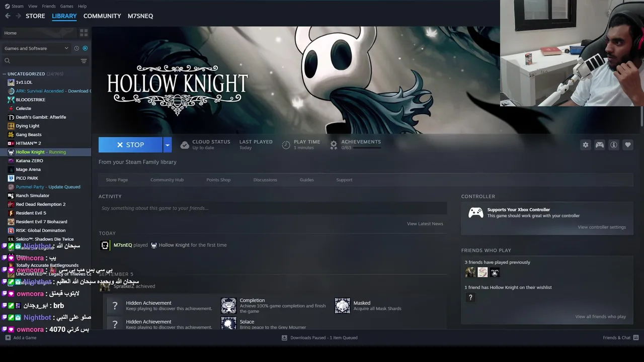Open Friends & Chat icon
Image resolution: width=644 pixels, height=362 pixels.
(636, 337)
